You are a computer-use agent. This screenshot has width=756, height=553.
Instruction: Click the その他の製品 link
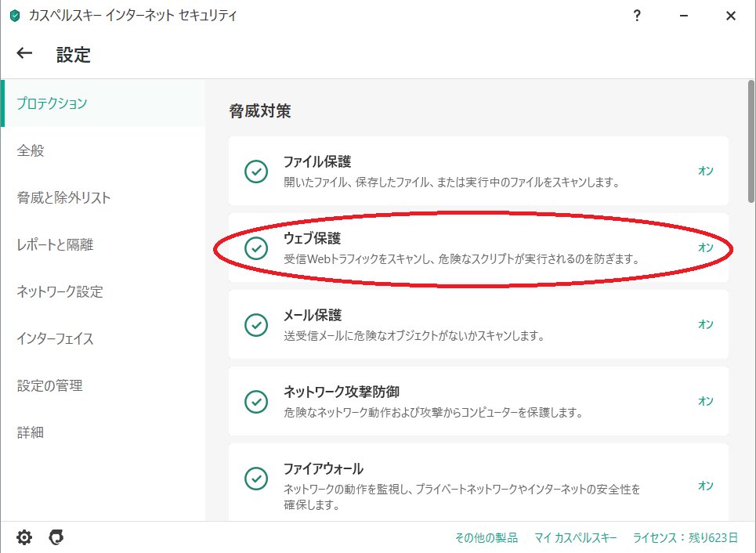(486, 537)
